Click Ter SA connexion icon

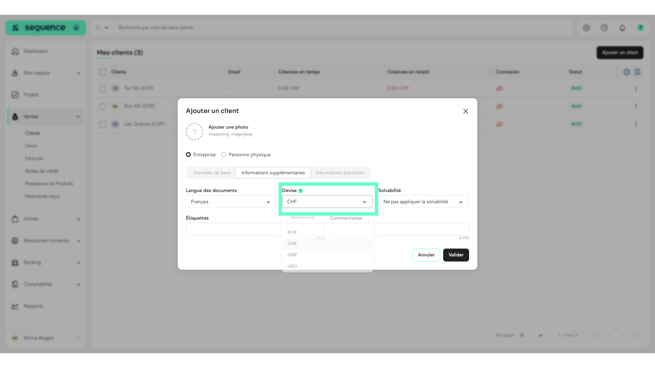499,89
